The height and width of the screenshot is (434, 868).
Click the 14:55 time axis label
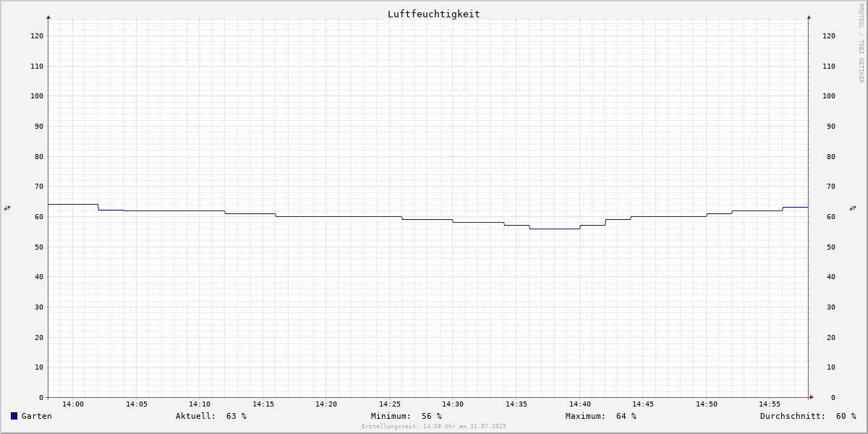coord(770,404)
